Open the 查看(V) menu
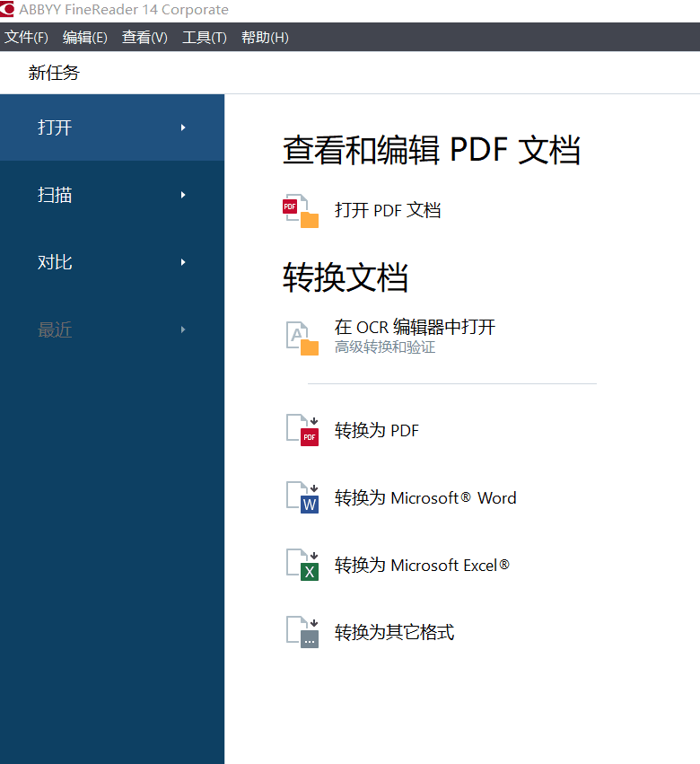 pyautogui.click(x=144, y=37)
